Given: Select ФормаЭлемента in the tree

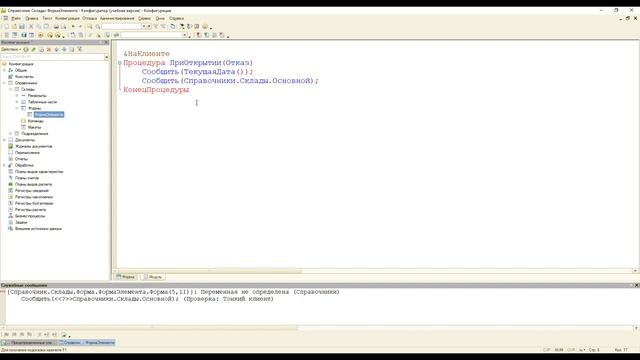Looking at the screenshot, I should (49, 115).
